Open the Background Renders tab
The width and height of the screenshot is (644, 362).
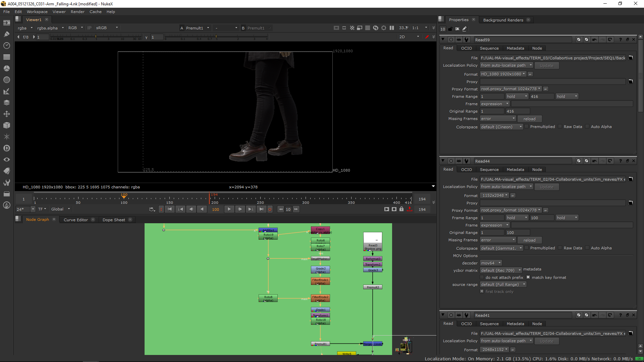point(503,20)
